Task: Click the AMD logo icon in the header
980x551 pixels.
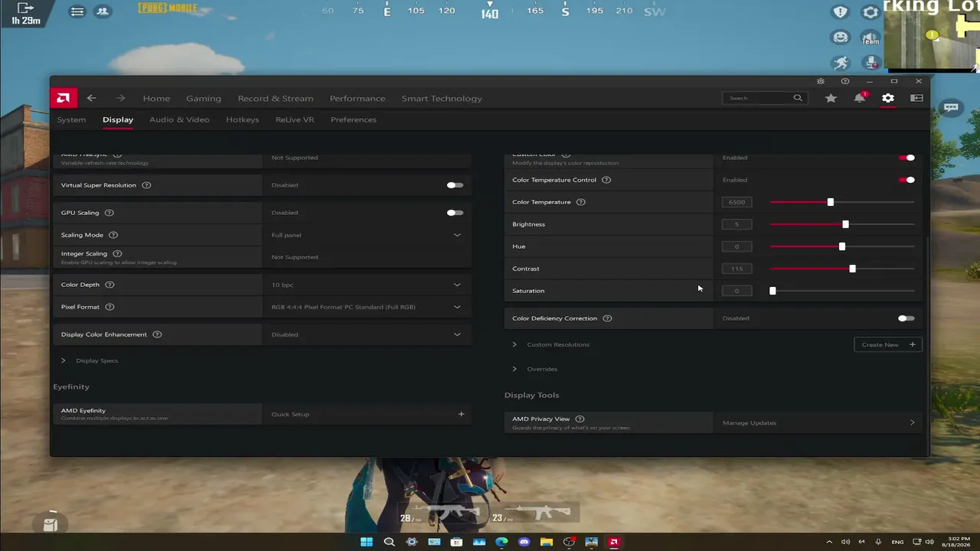Action: 64,98
